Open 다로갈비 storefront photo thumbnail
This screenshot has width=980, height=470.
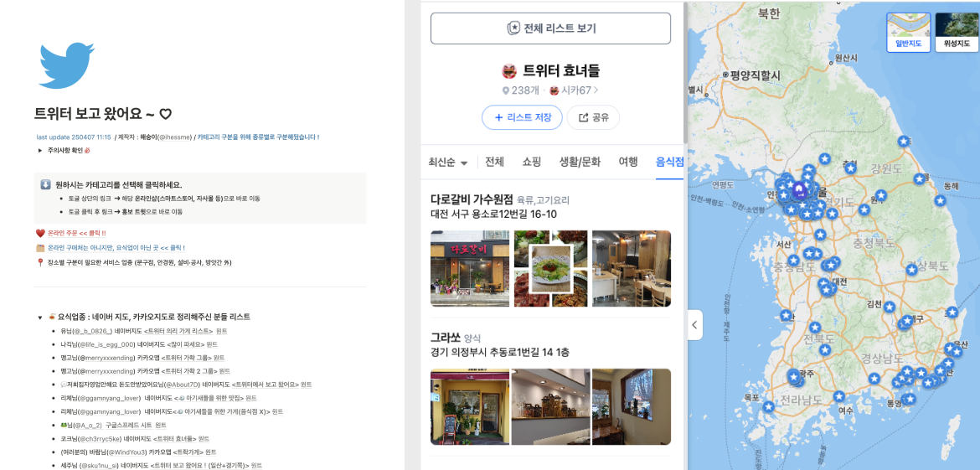coord(470,269)
